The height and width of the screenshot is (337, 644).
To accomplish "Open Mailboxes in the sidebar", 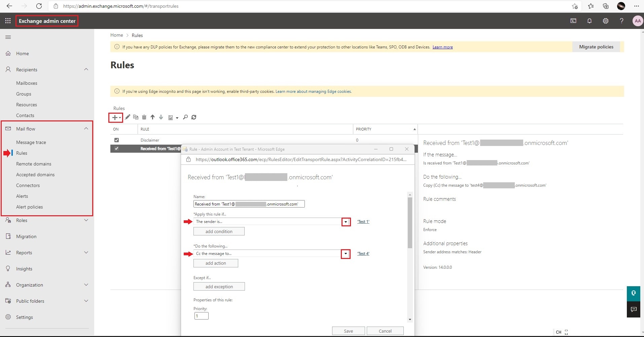I will [27, 83].
